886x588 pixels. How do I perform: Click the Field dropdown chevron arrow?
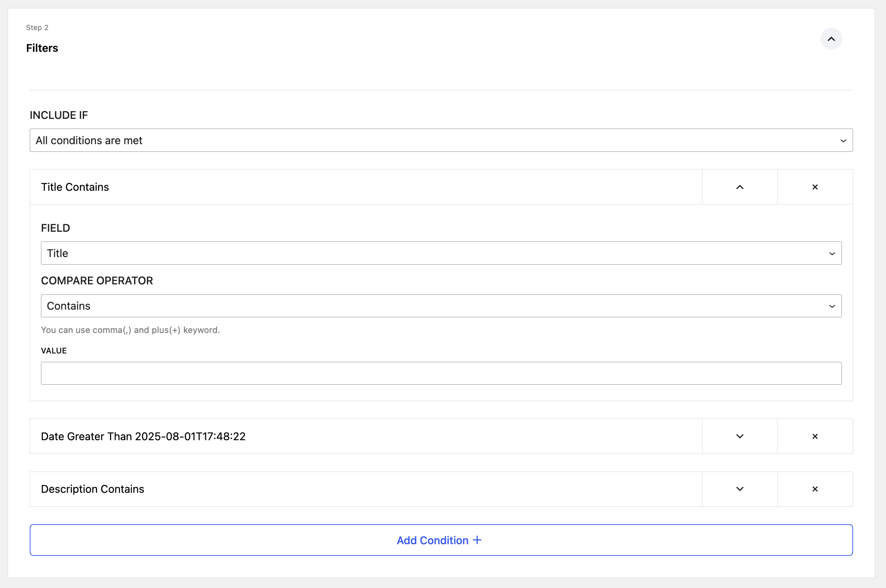[832, 253]
